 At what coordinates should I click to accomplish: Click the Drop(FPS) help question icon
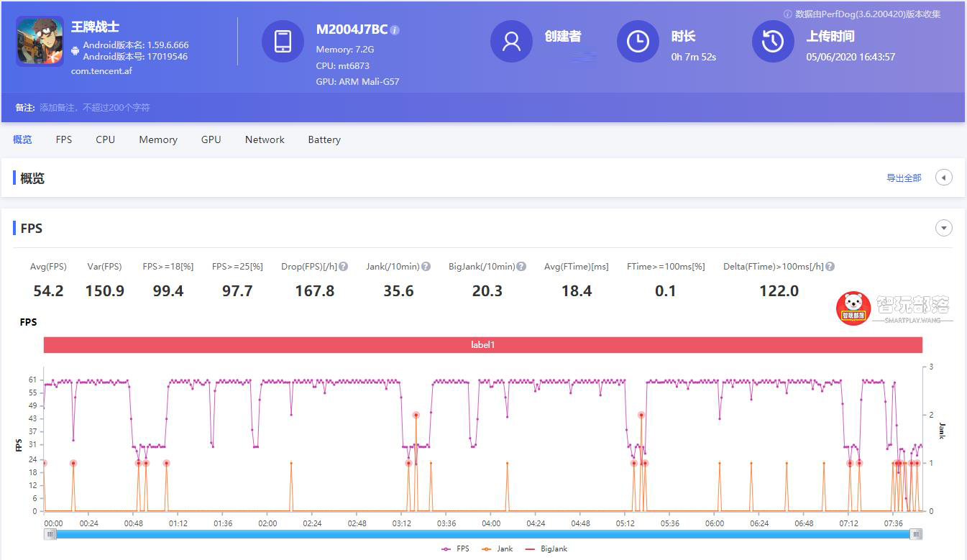click(344, 267)
